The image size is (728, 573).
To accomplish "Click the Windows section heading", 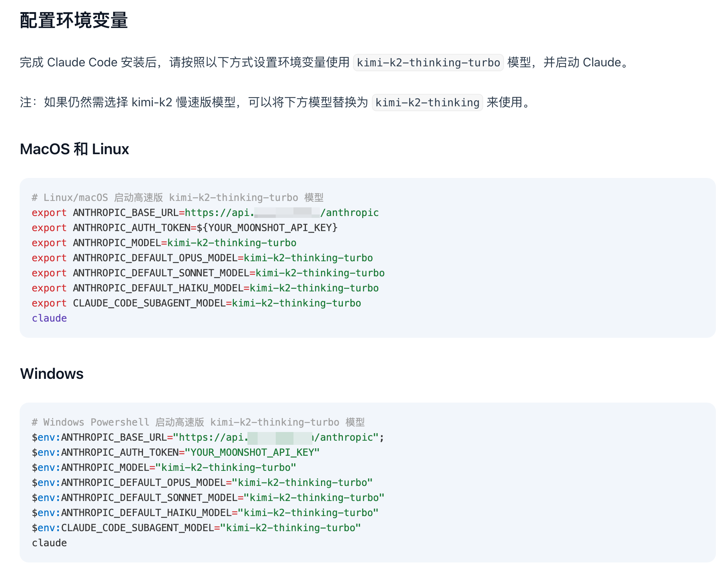I will (x=52, y=374).
